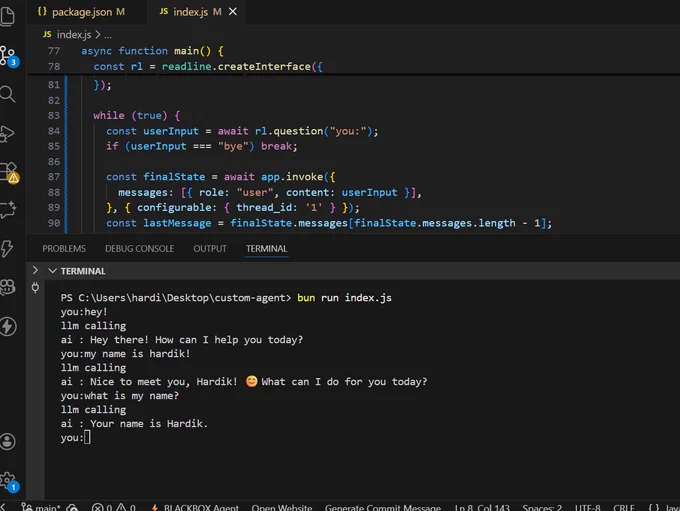Click sticky line 78 readline.createInterface

point(208,66)
